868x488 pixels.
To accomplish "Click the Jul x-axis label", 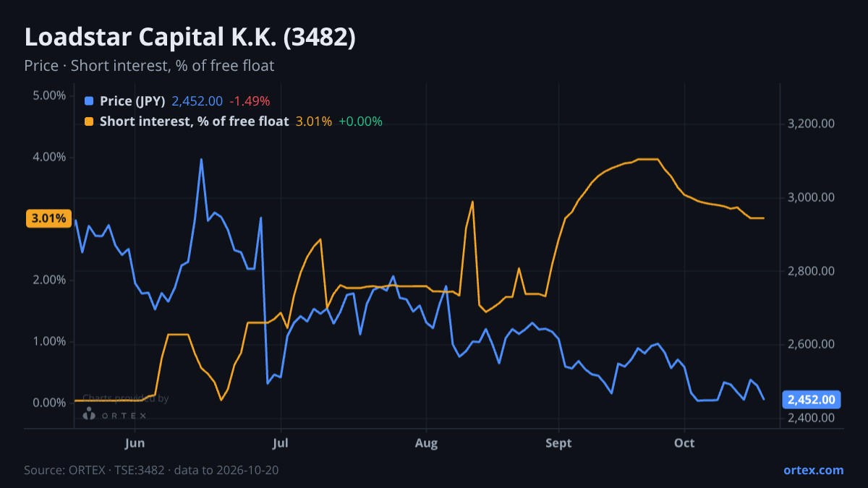I will [281, 442].
